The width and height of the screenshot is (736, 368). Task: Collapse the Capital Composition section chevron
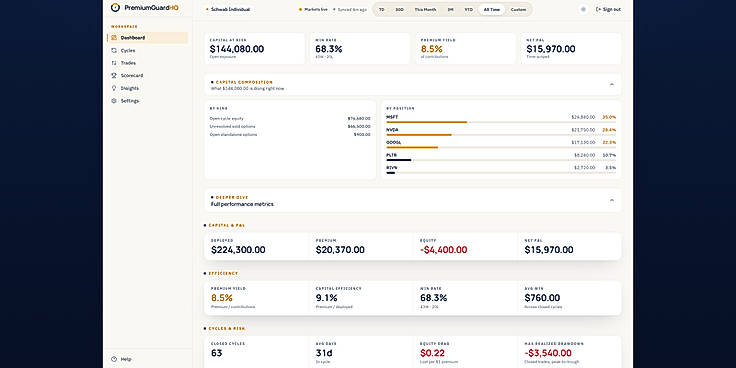pyautogui.click(x=612, y=84)
